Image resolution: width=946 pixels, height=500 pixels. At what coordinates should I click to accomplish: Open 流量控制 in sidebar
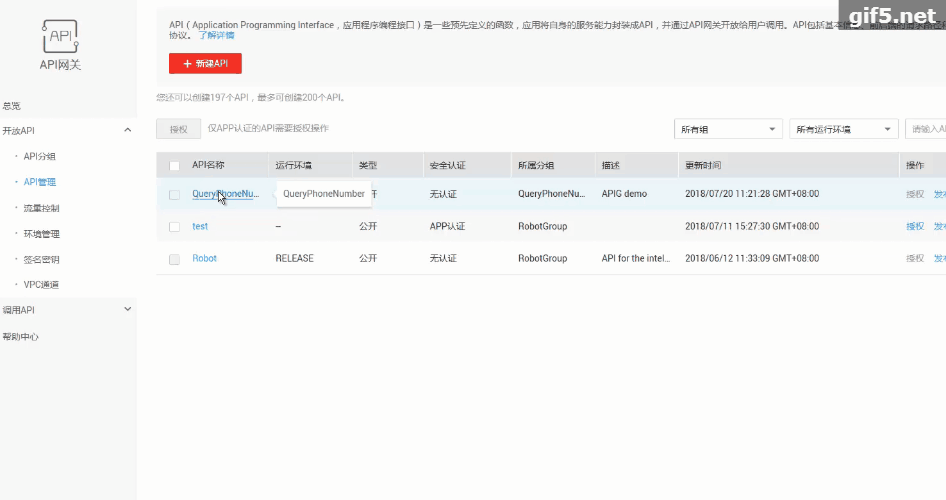pyautogui.click(x=41, y=208)
